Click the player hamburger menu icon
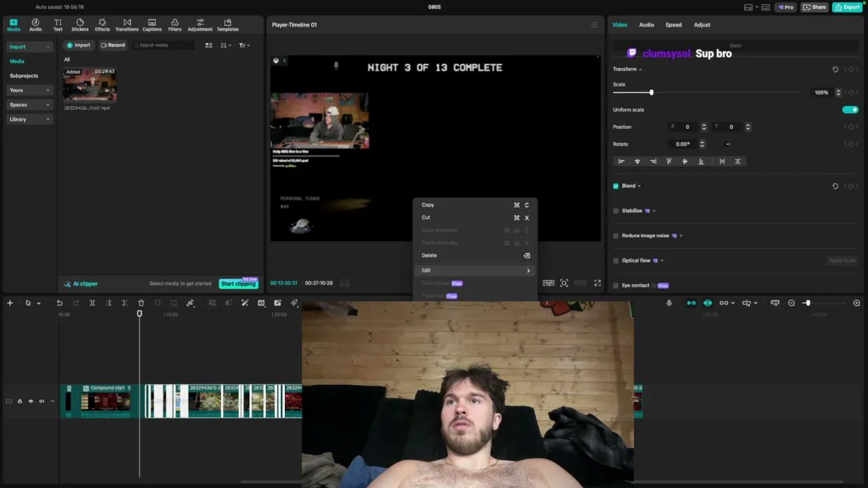This screenshot has height=488, width=868. [594, 25]
